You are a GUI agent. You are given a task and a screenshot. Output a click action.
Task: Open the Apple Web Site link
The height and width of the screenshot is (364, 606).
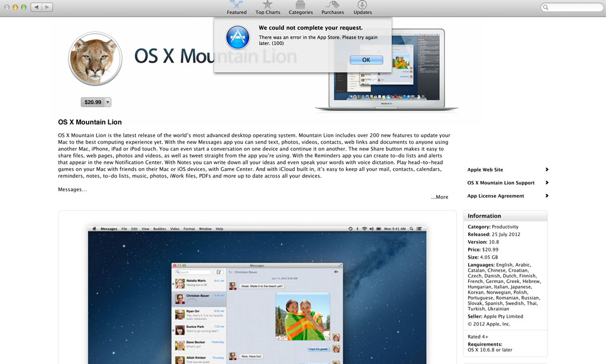(485, 170)
